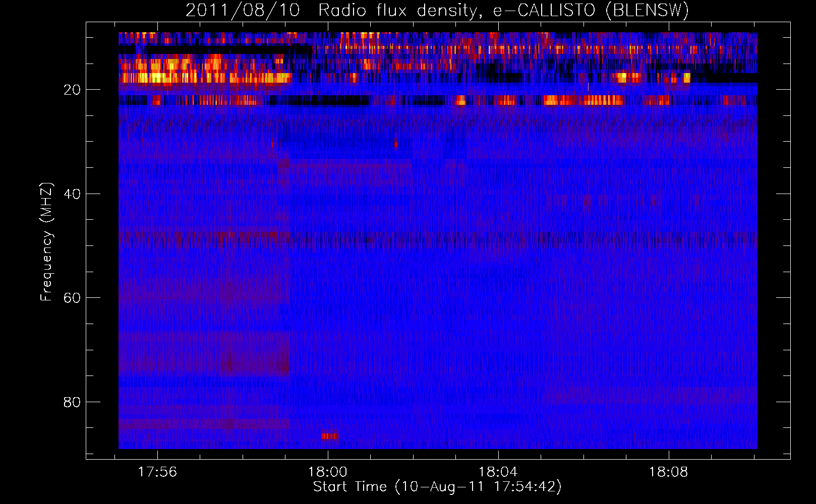Click the 60 frequency tick label
This screenshot has width=816, height=504.
click(72, 298)
